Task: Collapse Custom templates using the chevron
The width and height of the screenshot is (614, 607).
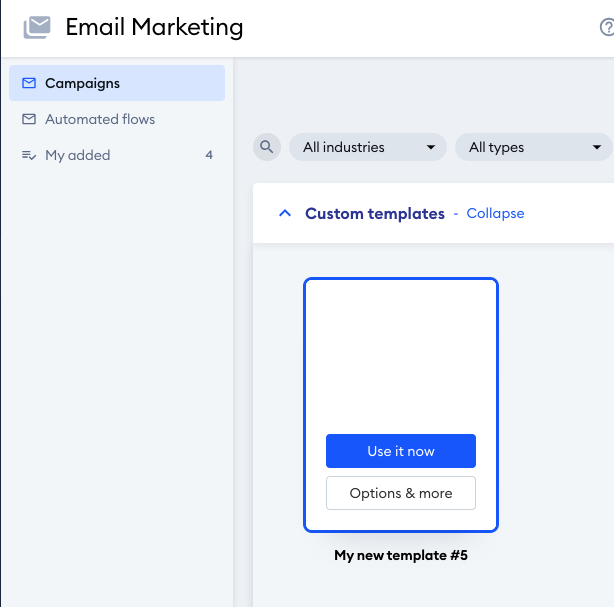Action: pyautogui.click(x=285, y=213)
